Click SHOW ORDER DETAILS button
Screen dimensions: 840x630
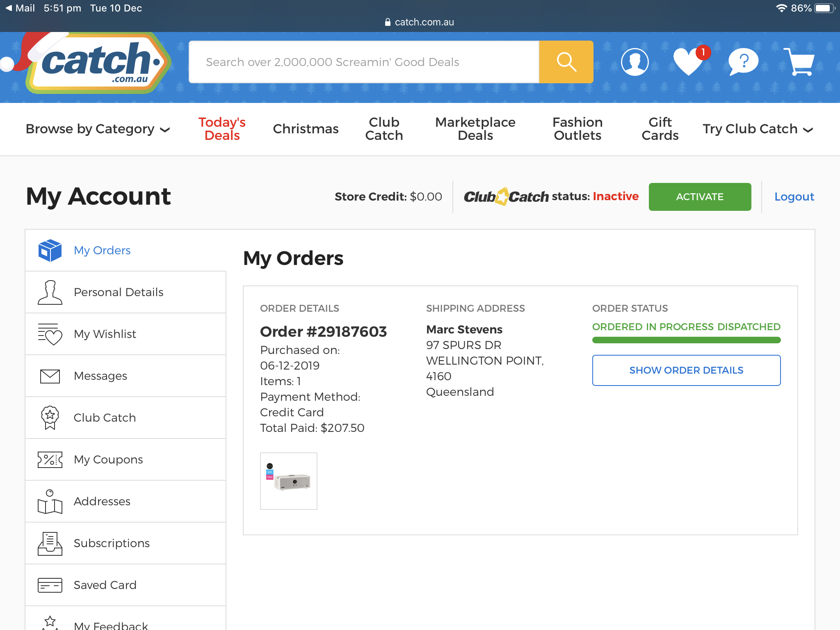click(686, 370)
